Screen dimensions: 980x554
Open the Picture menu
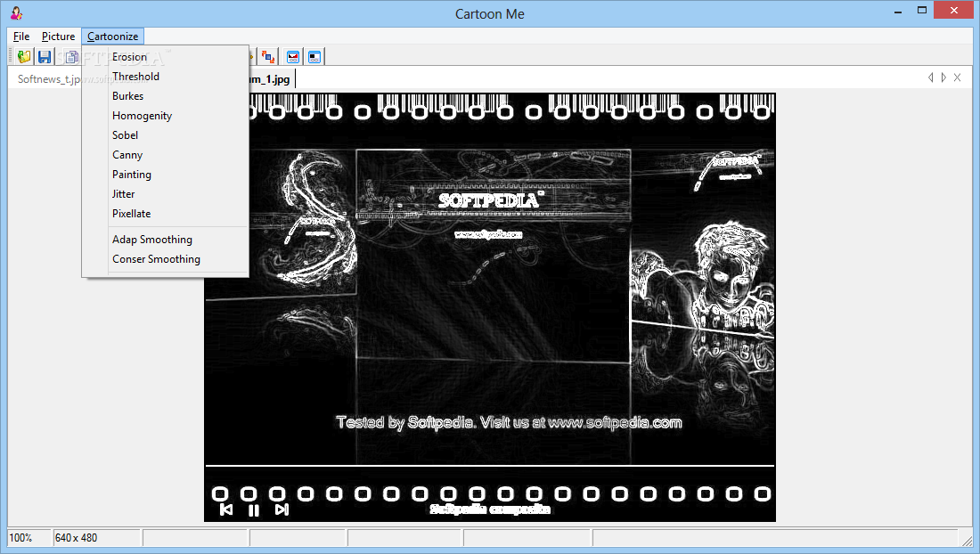click(58, 37)
